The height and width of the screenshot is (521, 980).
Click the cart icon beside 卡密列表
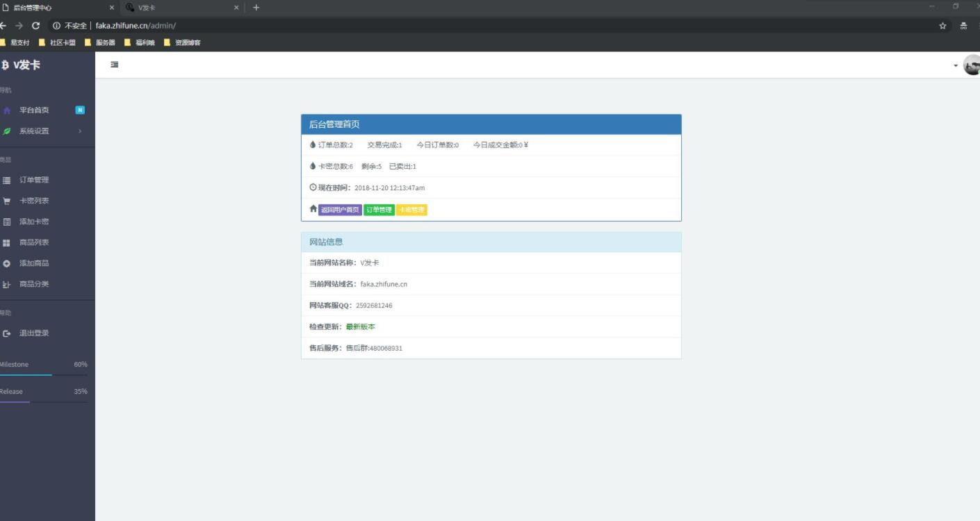[7, 201]
